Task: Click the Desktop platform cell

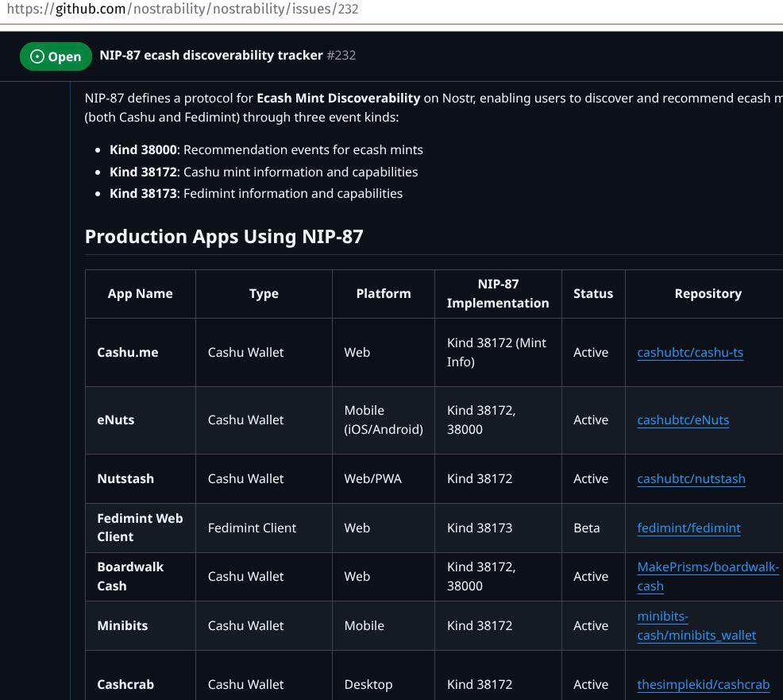Action: (384, 675)
